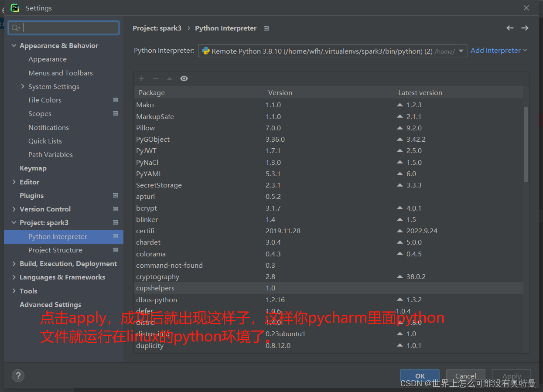This screenshot has width=543, height=392.
Task: Expand the Version Control section
Action: click(x=14, y=209)
